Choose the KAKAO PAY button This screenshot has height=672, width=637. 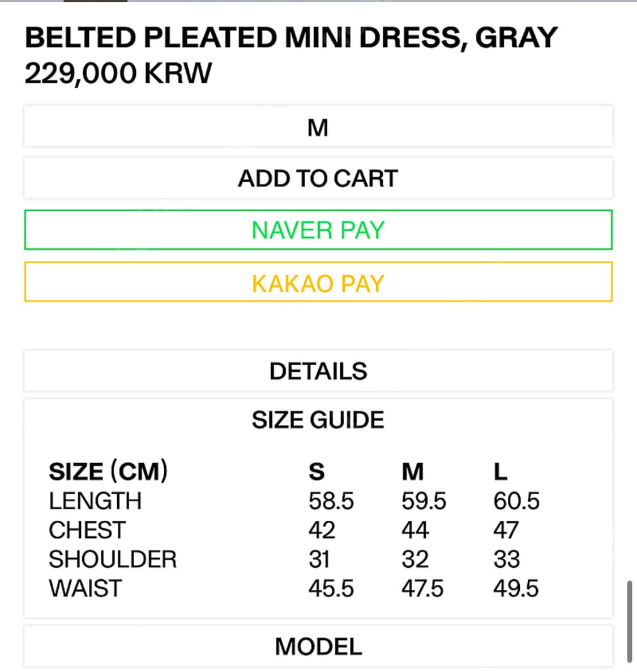[318, 283]
